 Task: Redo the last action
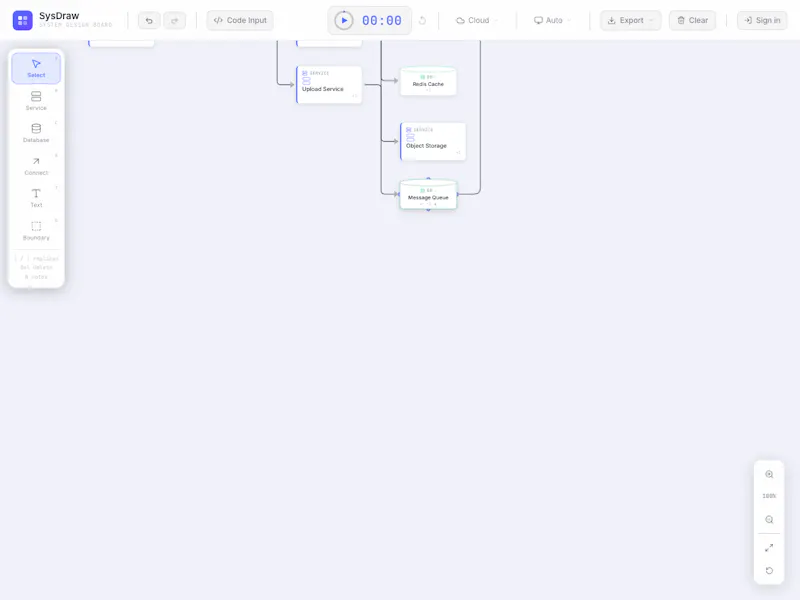174,20
